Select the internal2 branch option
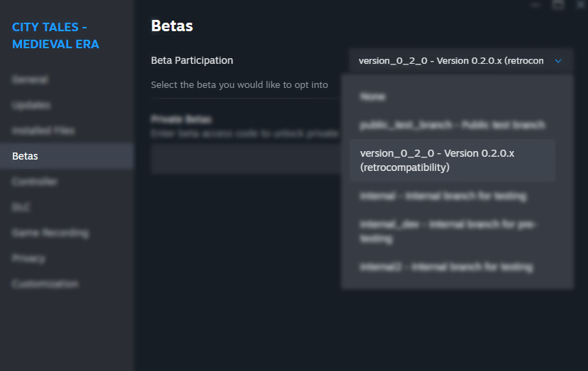Image resolution: width=588 pixels, height=371 pixels. pyautogui.click(x=445, y=267)
